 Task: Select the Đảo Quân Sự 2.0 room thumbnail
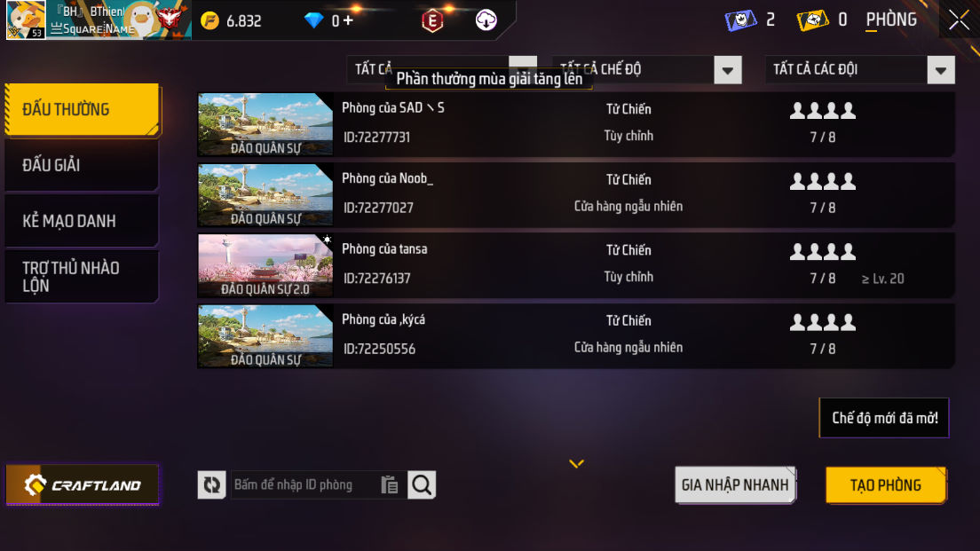265,265
